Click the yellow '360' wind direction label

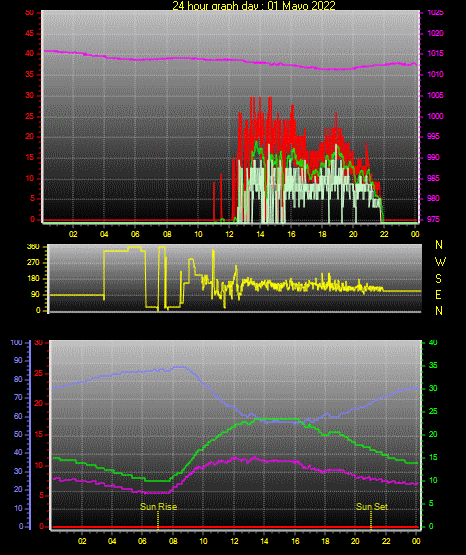click(33, 247)
